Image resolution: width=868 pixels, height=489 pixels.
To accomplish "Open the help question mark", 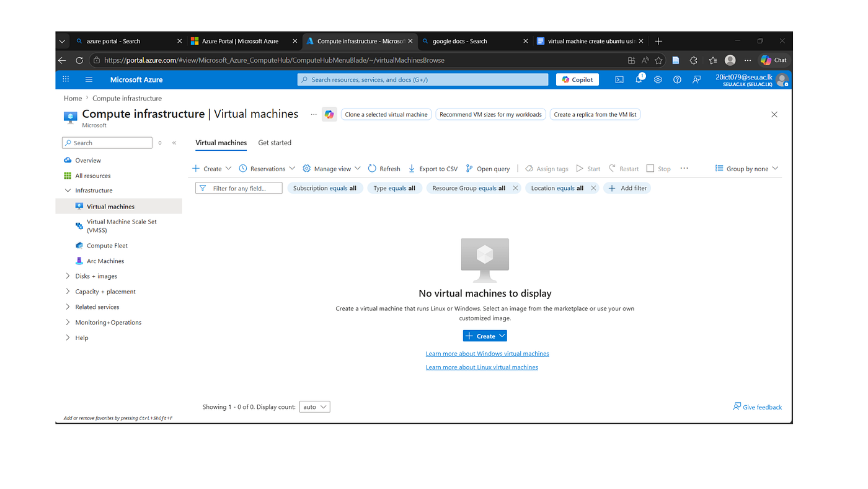I will [677, 79].
